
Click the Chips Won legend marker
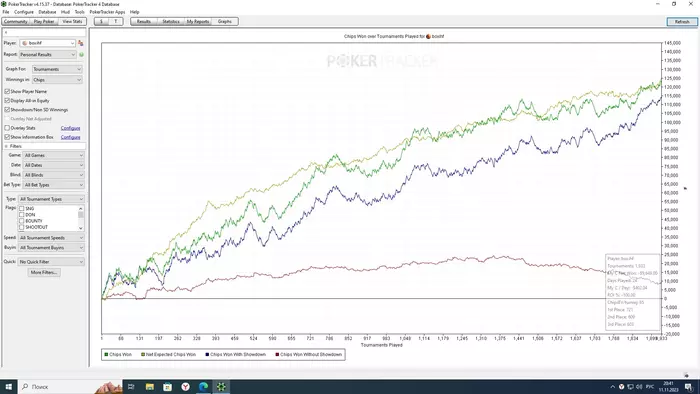pos(106,354)
